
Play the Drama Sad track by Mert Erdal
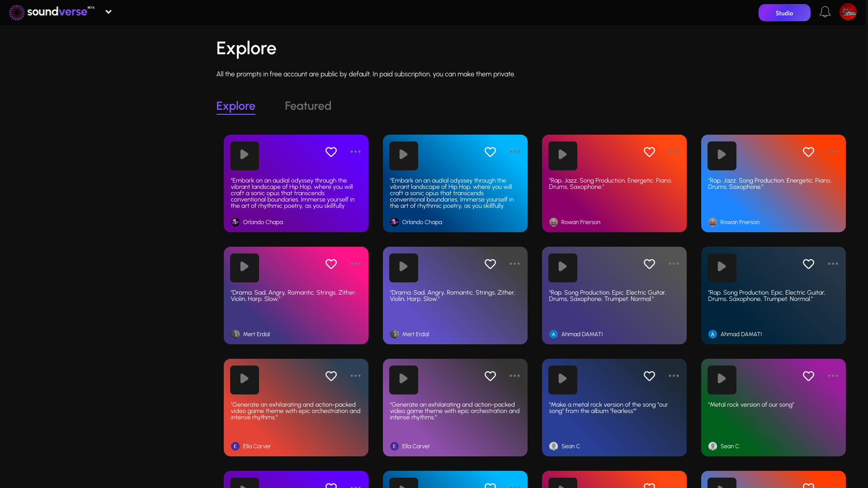coord(245,267)
